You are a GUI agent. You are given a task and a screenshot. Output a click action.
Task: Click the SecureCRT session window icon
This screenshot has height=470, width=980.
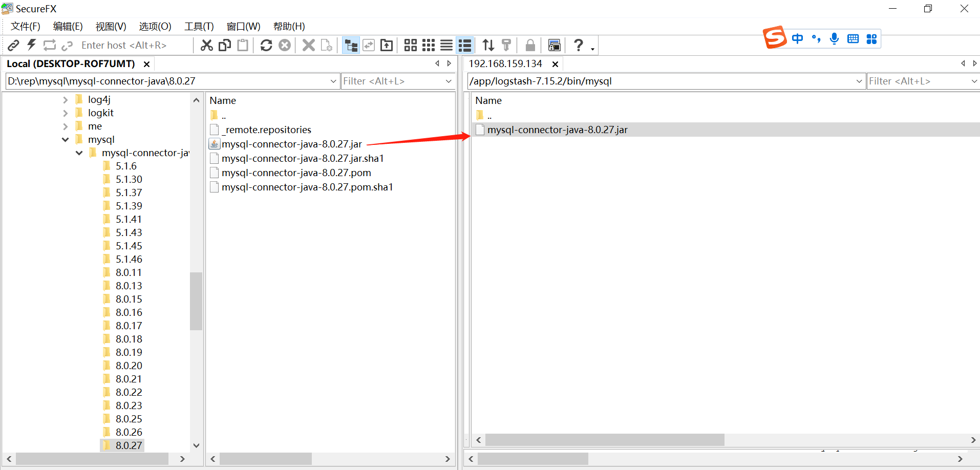click(554, 46)
